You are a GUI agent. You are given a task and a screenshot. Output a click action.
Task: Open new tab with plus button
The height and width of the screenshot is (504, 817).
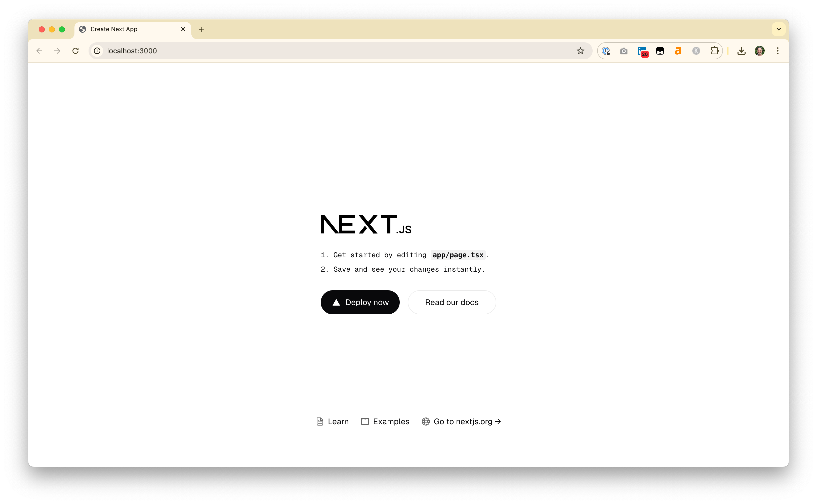pyautogui.click(x=201, y=29)
